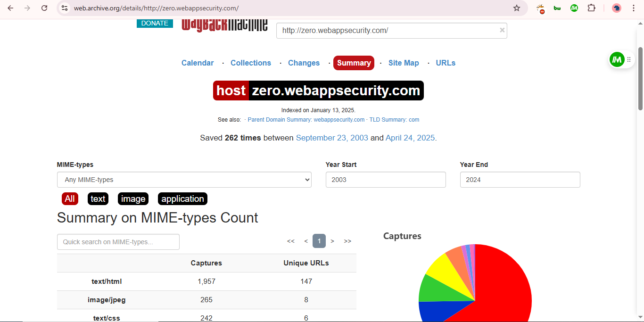Click the extension icon with the red badge
The image size is (644, 322).
click(x=541, y=8)
